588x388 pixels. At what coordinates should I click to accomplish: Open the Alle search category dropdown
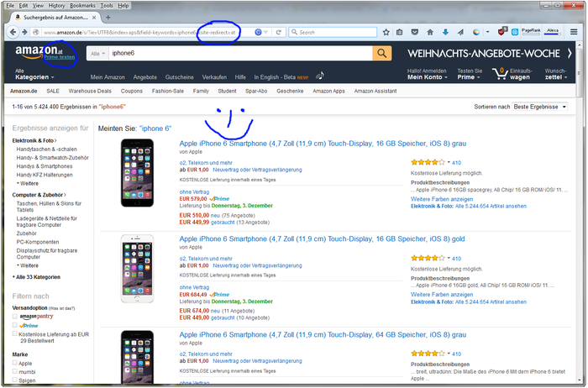point(98,54)
